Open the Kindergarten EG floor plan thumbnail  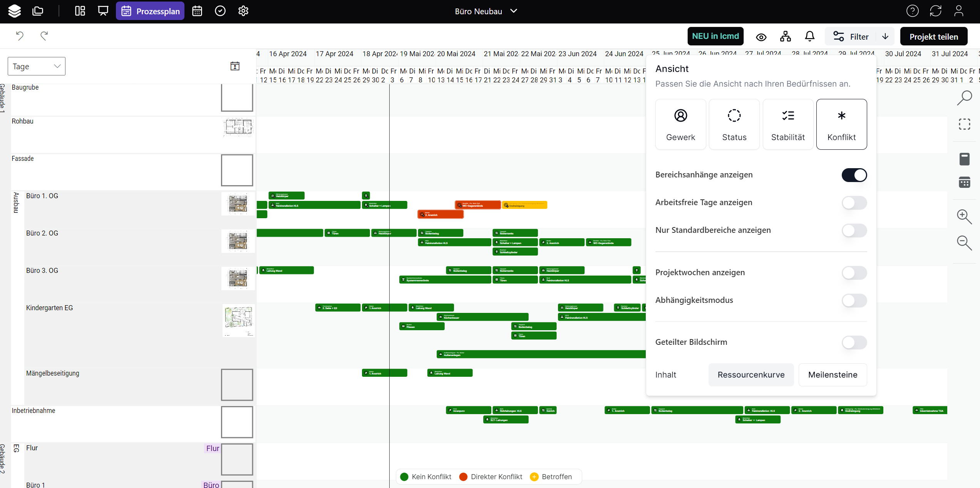click(238, 320)
